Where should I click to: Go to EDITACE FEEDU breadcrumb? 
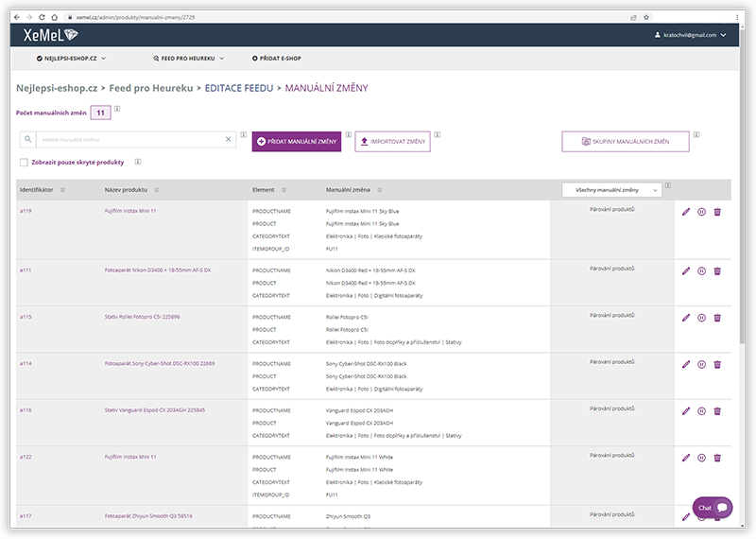tap(239, 88)
